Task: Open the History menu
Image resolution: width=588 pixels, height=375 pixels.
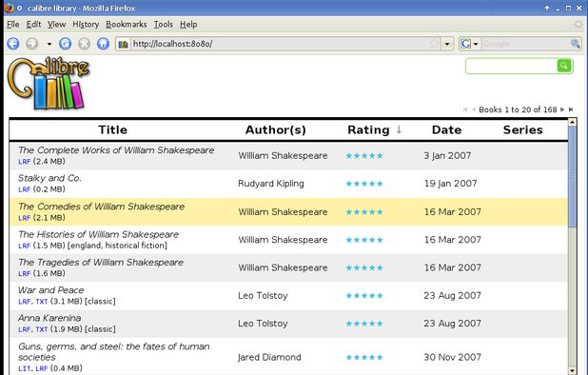Action: coord(86,25)
